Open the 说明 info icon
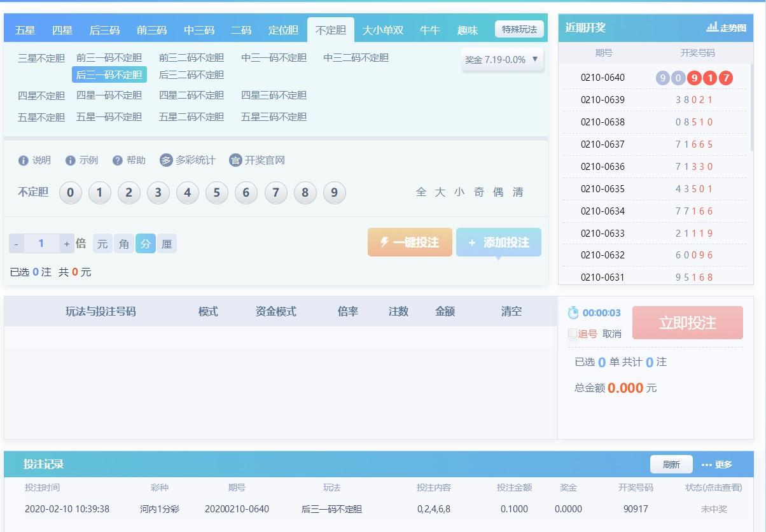This screenshot has width=766, height=532. coord(24,160)
